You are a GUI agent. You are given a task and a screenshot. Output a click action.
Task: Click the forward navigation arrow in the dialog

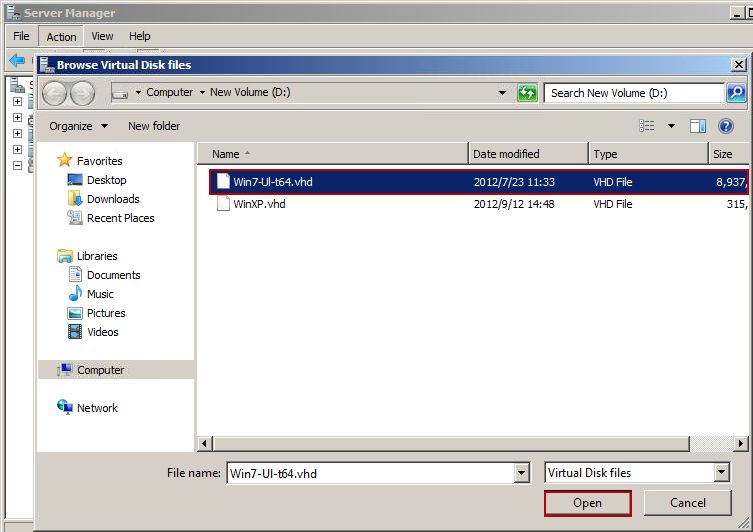[x=83, y=93]
